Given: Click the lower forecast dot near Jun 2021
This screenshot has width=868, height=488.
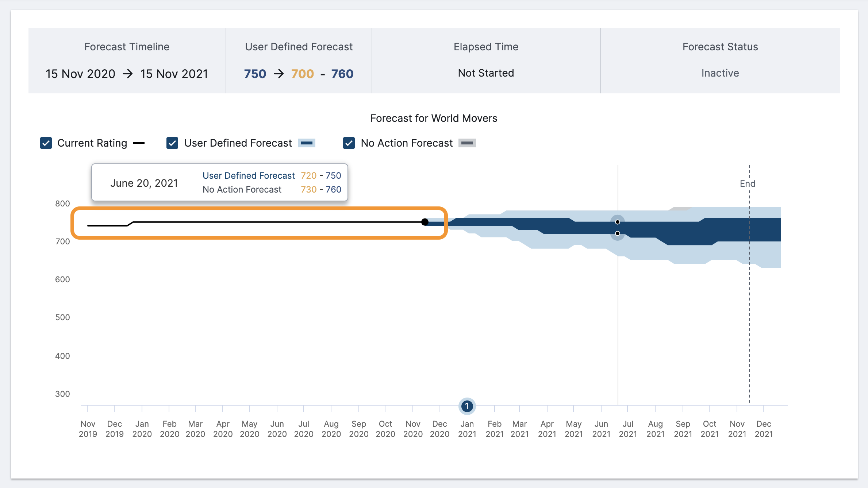Looking at the screenshot, I should [x=617, y=234].
